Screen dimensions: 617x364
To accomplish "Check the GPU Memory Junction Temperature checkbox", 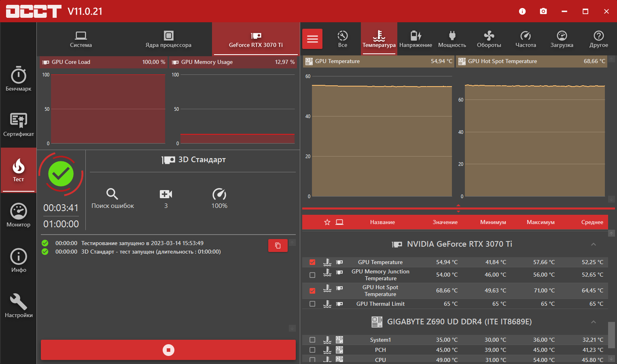I will point(312,275).
